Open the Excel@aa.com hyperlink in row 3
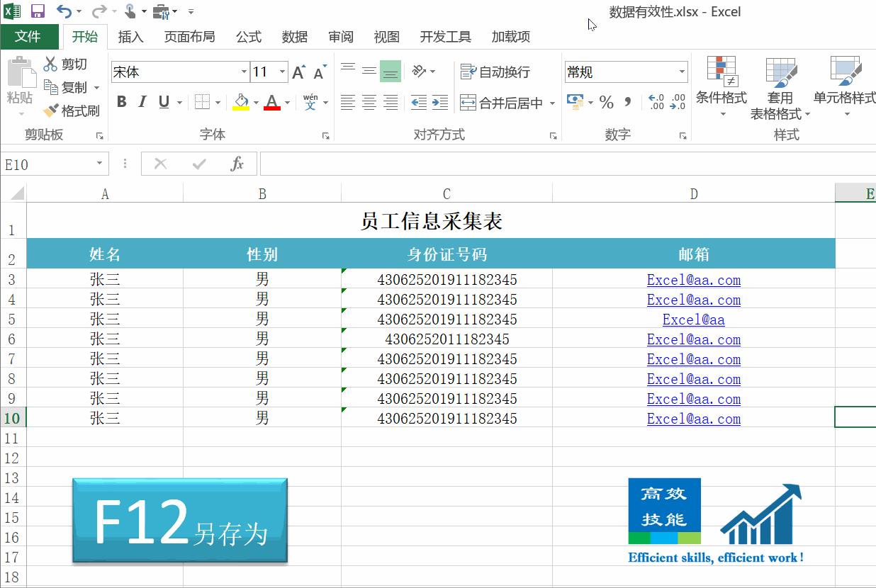Viewport: 876px width, 588px height. [693, 280]
